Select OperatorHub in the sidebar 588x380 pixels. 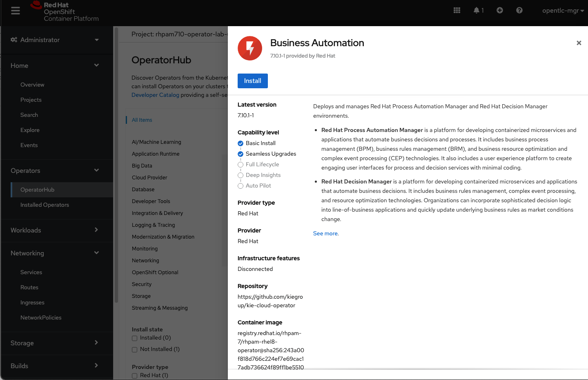tap(62, 190)
